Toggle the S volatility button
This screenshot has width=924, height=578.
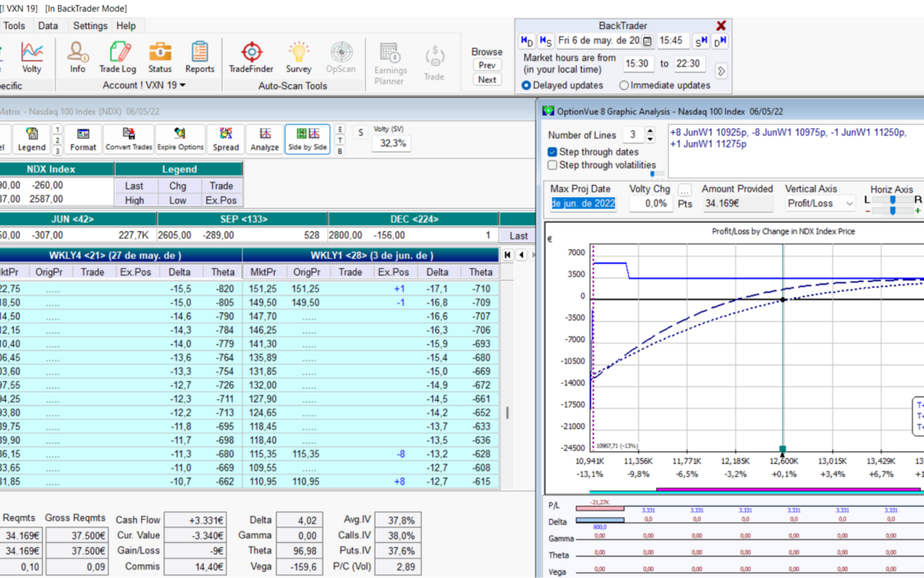pyautogui.click(x=361, y=133)
